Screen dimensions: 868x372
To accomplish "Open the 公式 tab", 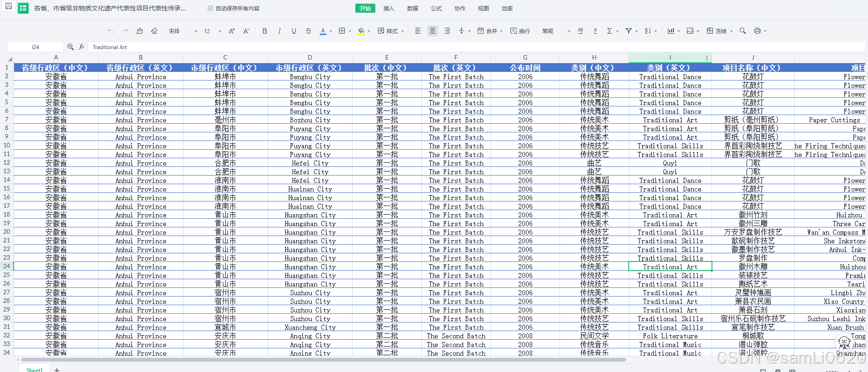I will [x=436, y=8].
